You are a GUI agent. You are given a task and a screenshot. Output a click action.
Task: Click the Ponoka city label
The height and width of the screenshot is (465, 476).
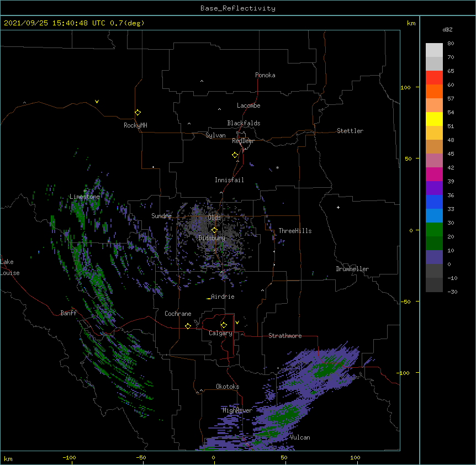click(x=265, y=75)
